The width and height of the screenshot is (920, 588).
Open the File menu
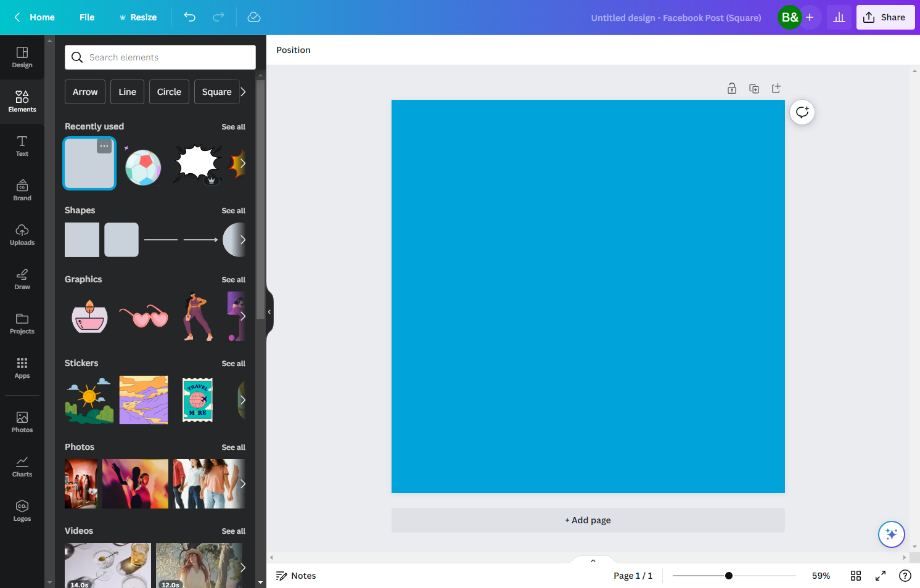[x=87, y=17]
